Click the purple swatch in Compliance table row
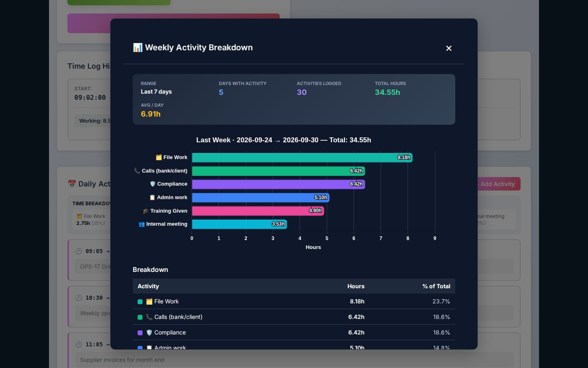This screenshot has width=588, height=368. pyautogui.click(x=140, y=333)
